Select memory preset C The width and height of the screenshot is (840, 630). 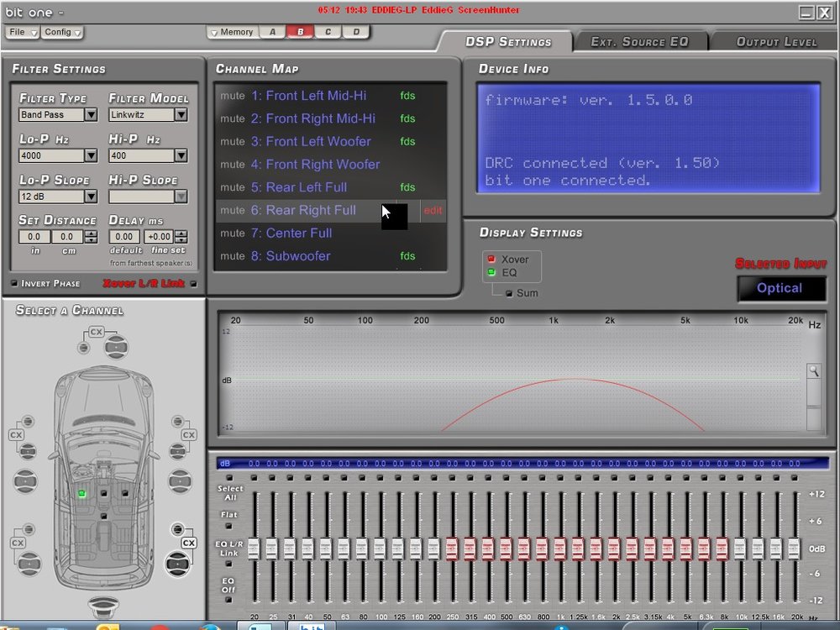coord(328,32)
